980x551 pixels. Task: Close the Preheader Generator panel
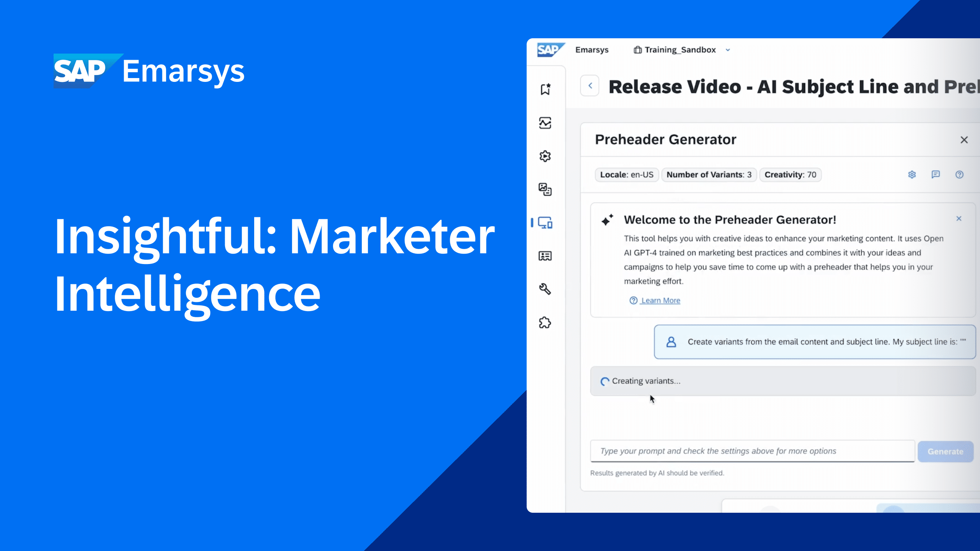coord(964,140)
